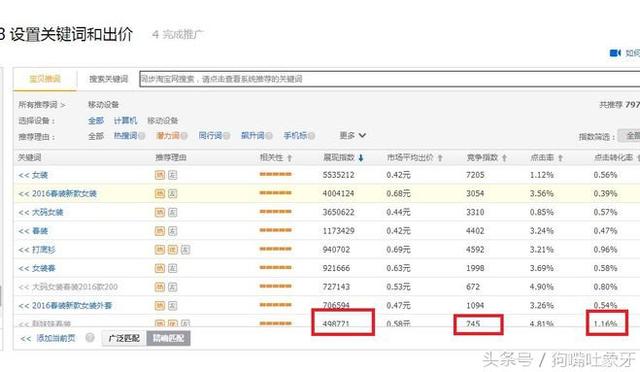This screenshot has height=372, width=640.
Task: Select 广泛匹配 match mode
Action: [x=124, y=338]
